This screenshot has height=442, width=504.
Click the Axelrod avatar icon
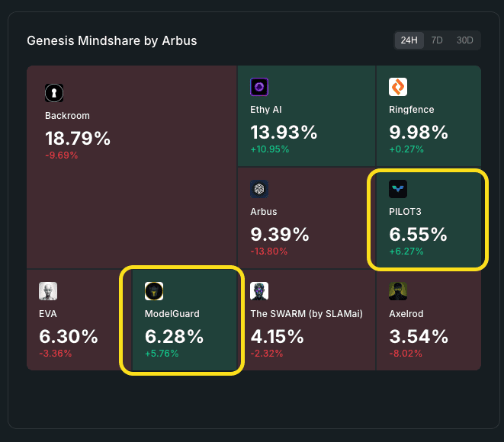[398, 291]
